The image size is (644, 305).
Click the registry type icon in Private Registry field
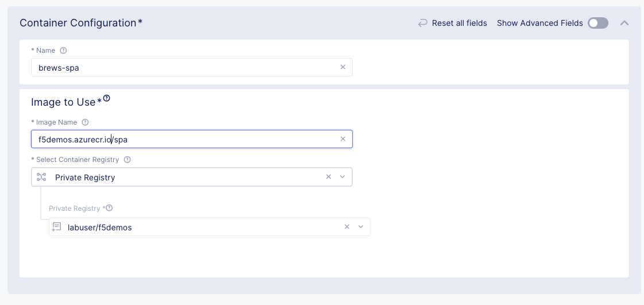41,177
